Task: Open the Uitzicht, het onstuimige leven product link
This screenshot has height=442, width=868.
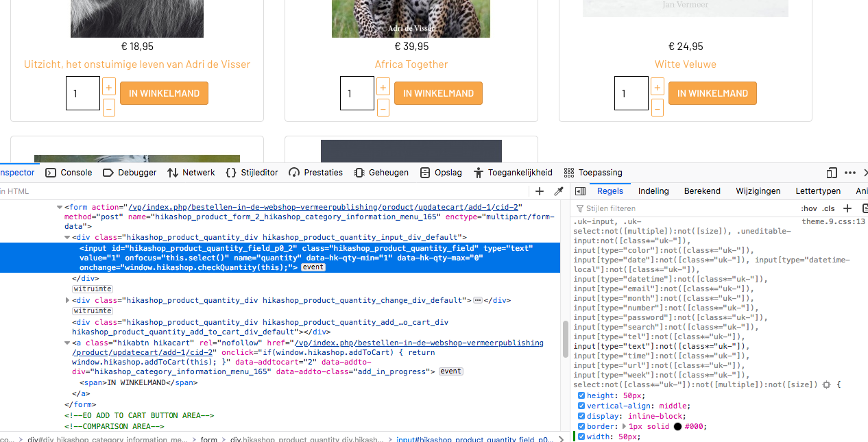Action: pos(137,64)
